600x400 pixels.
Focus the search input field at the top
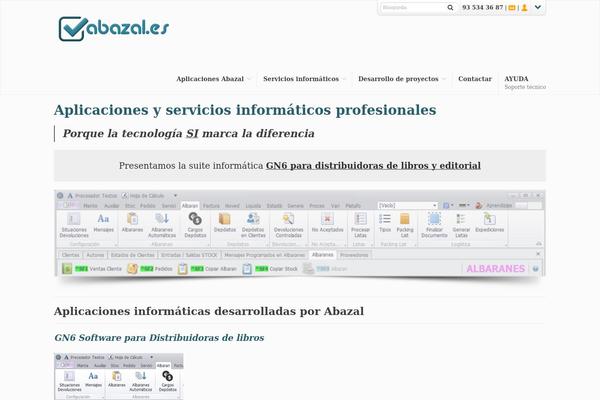click(412, 7)
